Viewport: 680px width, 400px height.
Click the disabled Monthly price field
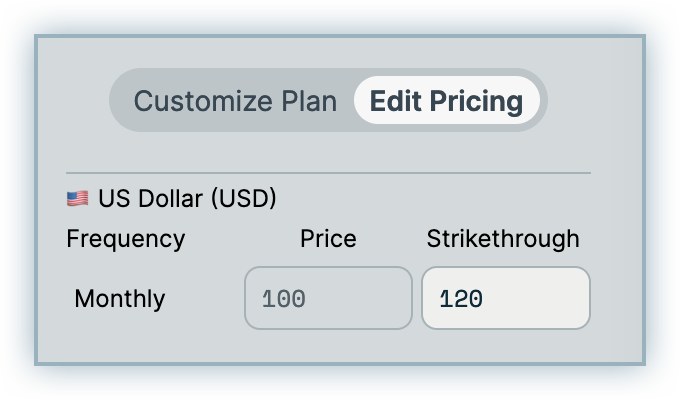click(x=328, y=298)
